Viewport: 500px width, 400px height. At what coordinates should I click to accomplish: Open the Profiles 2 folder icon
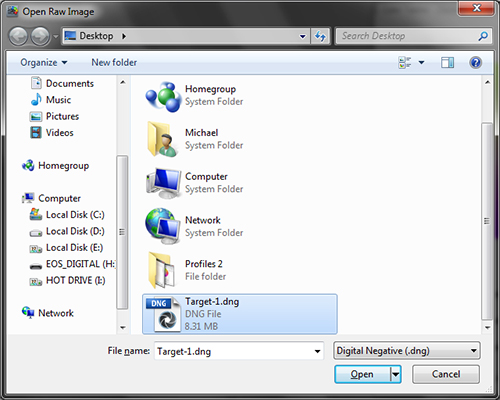[x=162, y=270]
